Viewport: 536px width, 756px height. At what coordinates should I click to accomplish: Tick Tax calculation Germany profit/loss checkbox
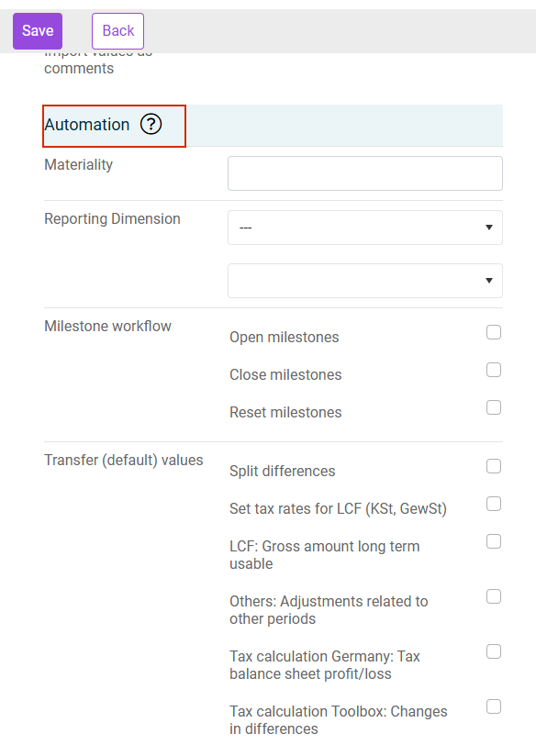tap(494, 651)
